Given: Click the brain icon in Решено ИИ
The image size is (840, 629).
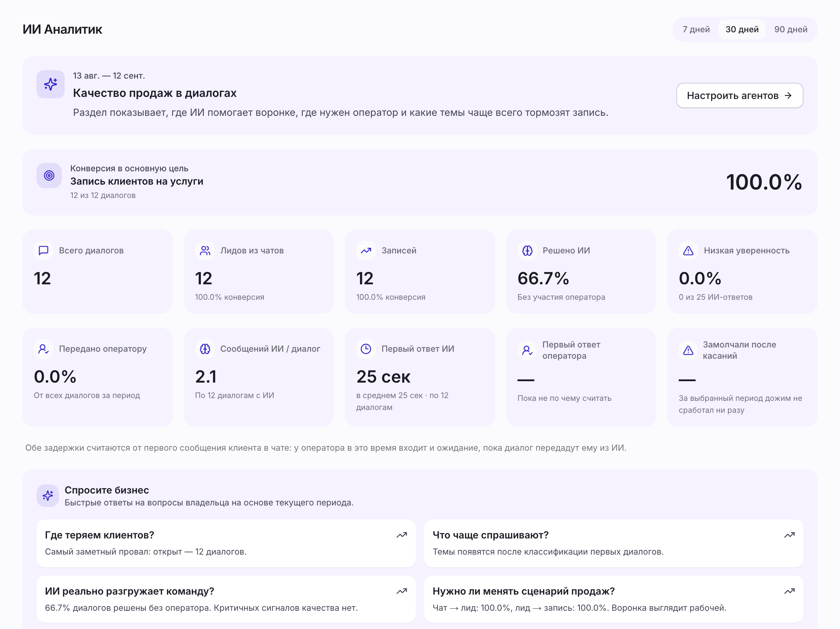Looking at the screenshot, I should (x=527, y=251).
